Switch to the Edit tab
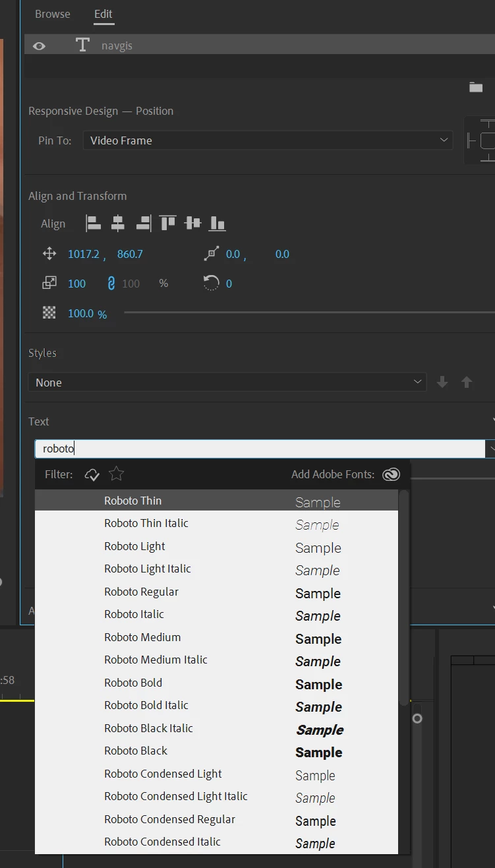Image resolution: width=495 pixels, height=868 pixels. (x=103, y=14)
